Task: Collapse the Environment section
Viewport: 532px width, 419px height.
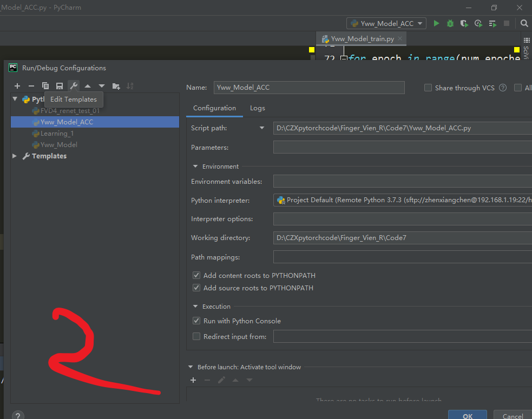Action: [195, 167]
